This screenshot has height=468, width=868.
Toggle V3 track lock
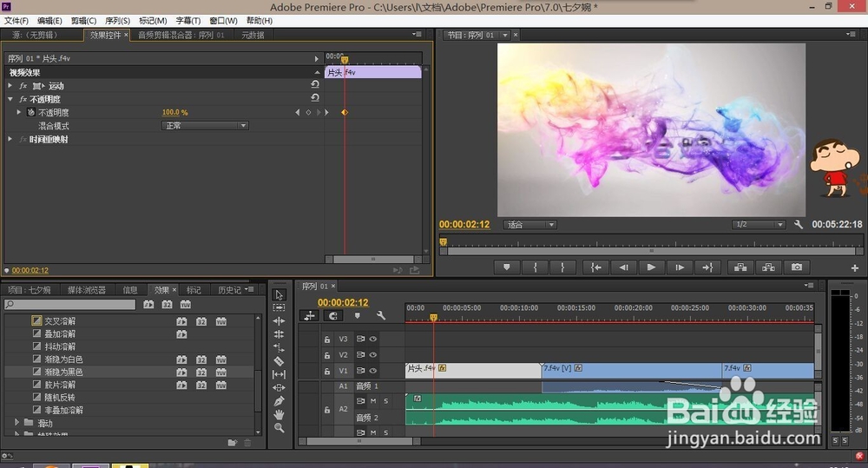pos(327,339)
